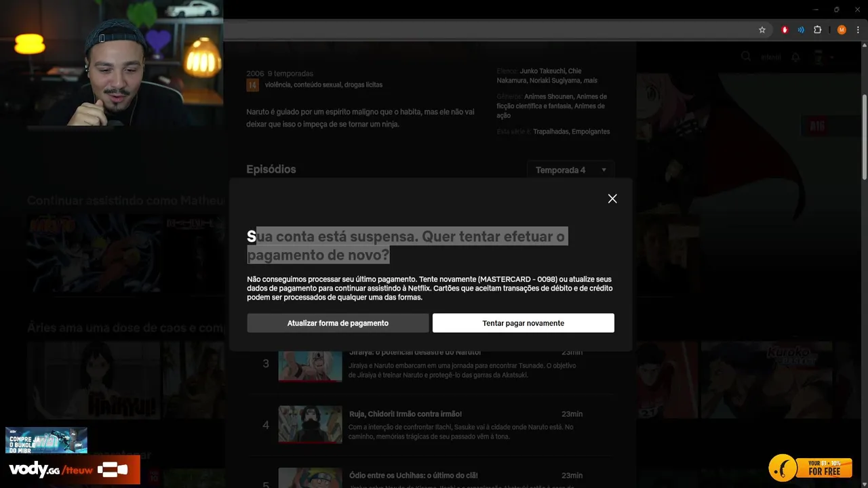Screen dimensions: 868x488
Task: Restore down the browser window
Action: coord(837,9)
